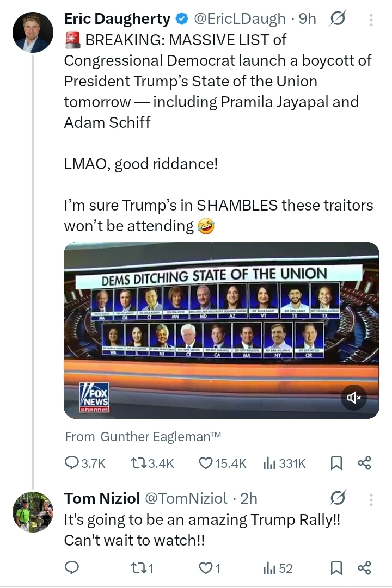Bookmark Tom Niziol's reply
Screen dimensions: 392x588
(336, 568)
